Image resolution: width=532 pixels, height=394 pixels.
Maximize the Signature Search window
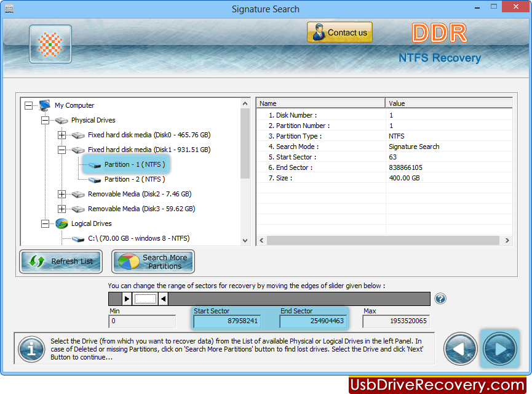point(494,7)
